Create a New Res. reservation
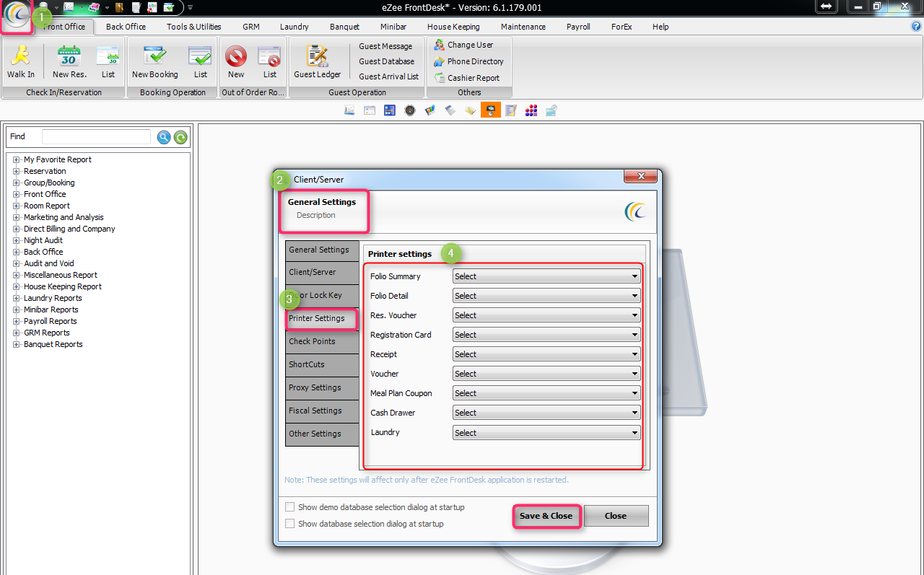924x575 pixels. (x=69, y=61)
